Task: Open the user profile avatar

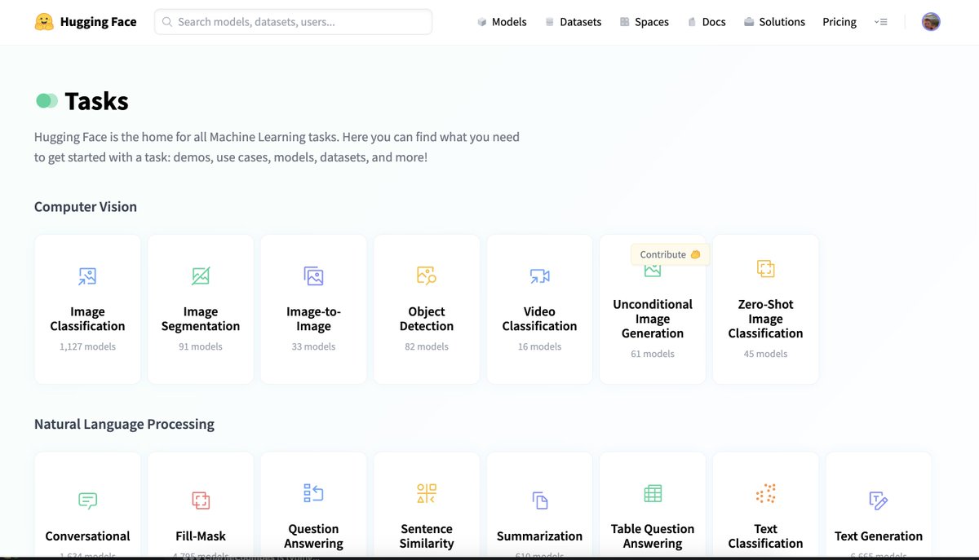Action: (931, 22)
